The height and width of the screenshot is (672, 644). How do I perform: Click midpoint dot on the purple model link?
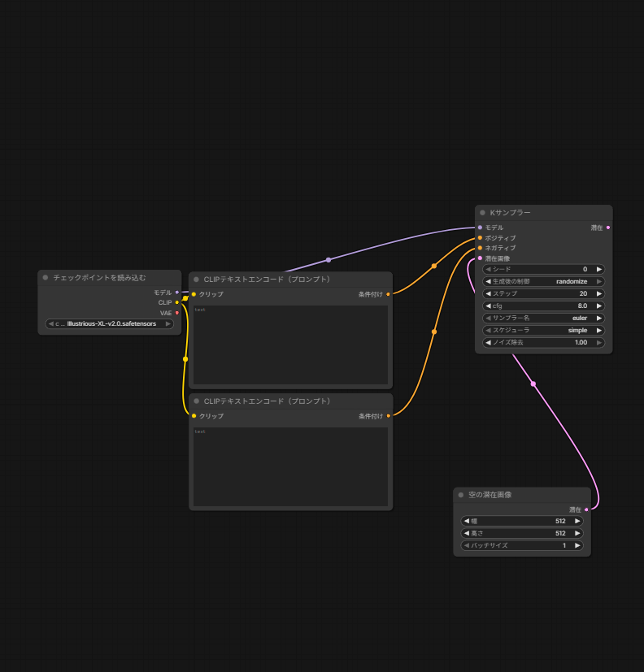[x=329, y=260]
